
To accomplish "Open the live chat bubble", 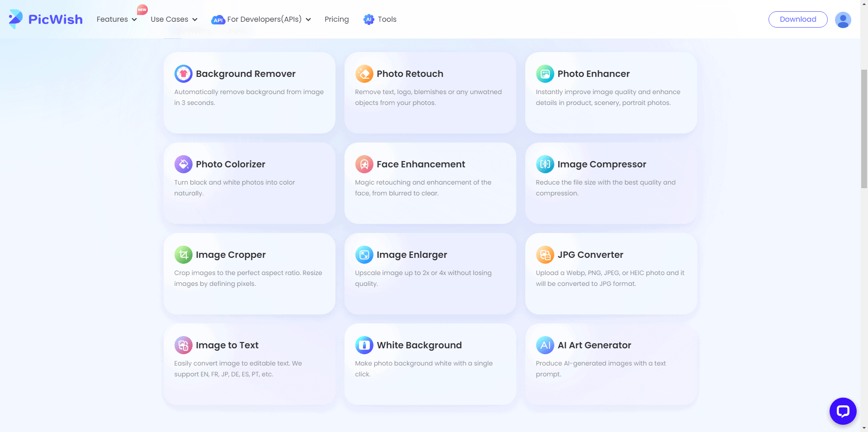I will coord(843,411).
